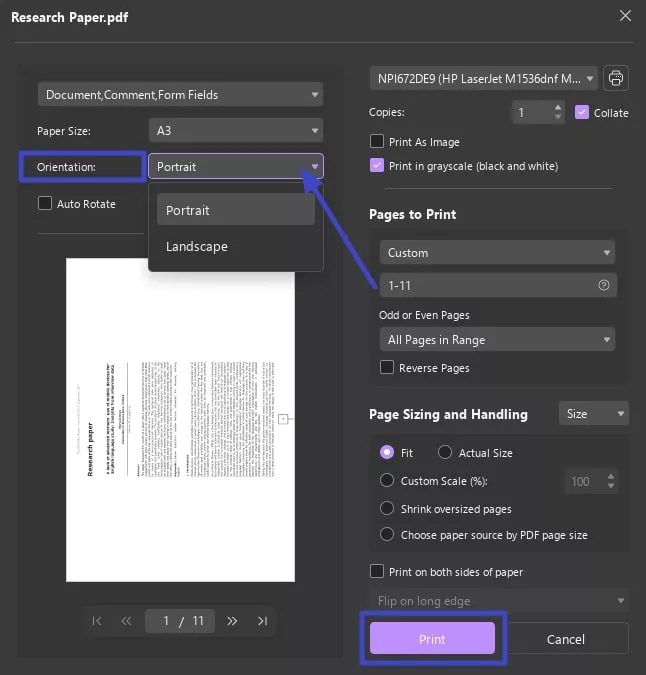Go to first page of preview
This screenshot has height=675, width=646.
[x=97, y=621]
